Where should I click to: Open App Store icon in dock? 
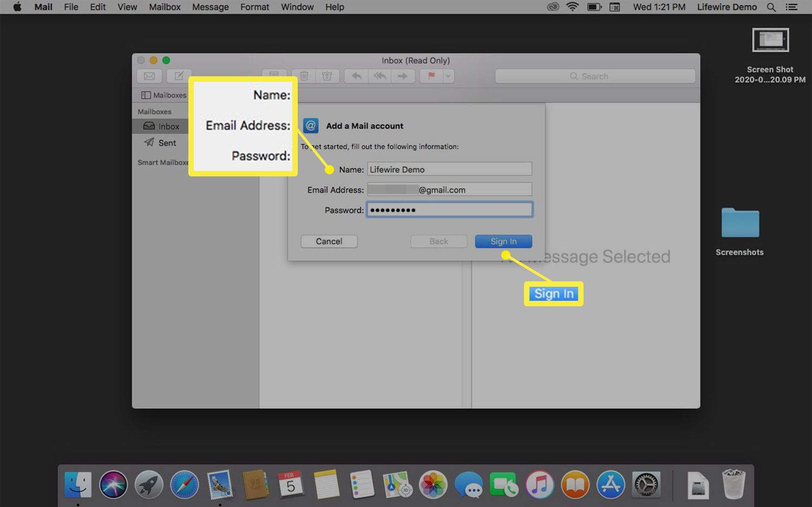tap(611, 484)
